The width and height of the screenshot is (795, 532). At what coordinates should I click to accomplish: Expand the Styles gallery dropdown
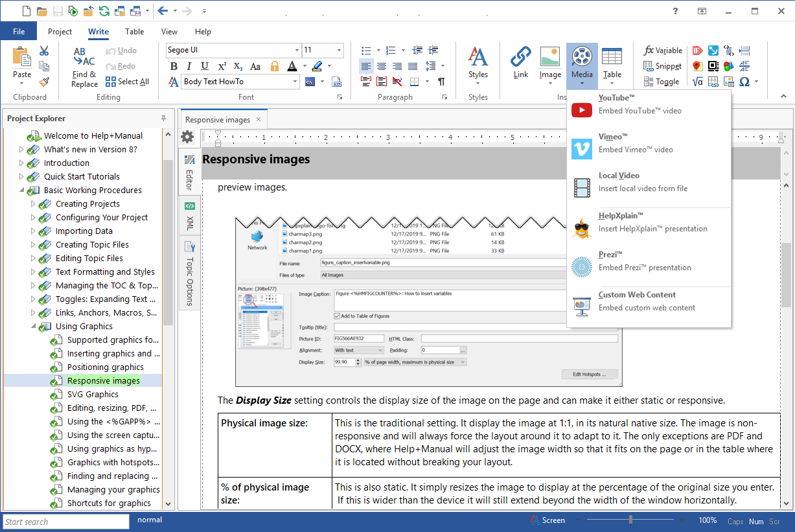click(x=478, y=84)
